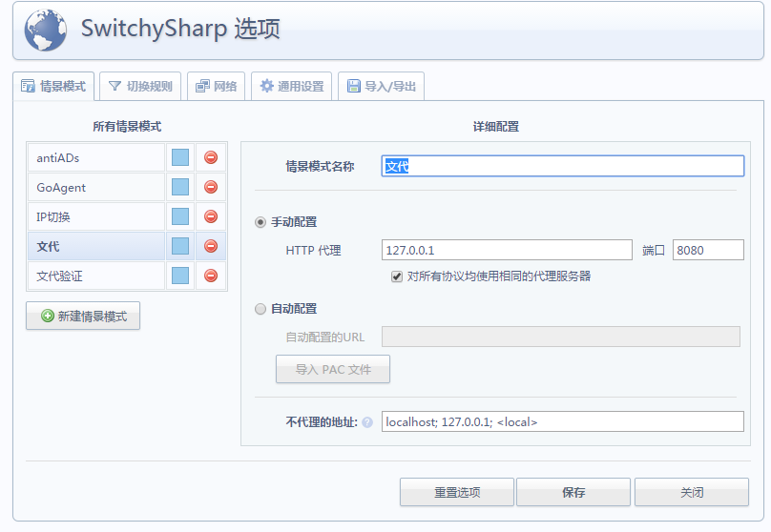
Task: Select the 文代验证 profile row
Action: [x=96, y=276]
